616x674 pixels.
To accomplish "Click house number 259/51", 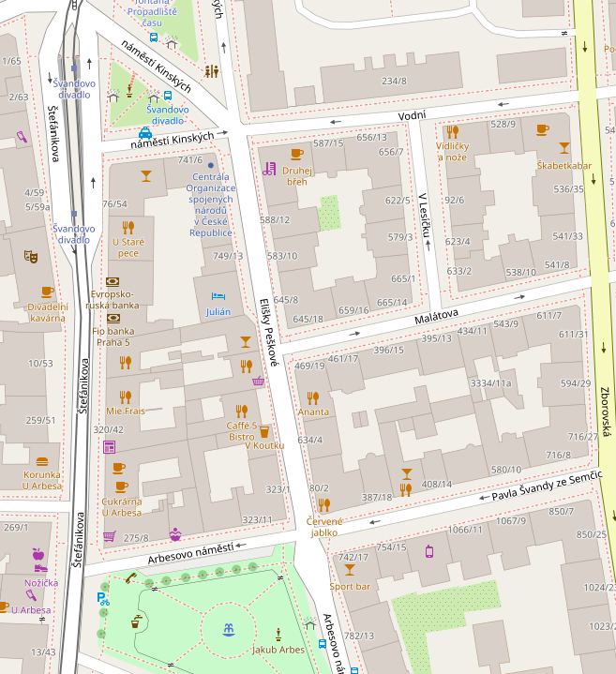I will point(40,420).
